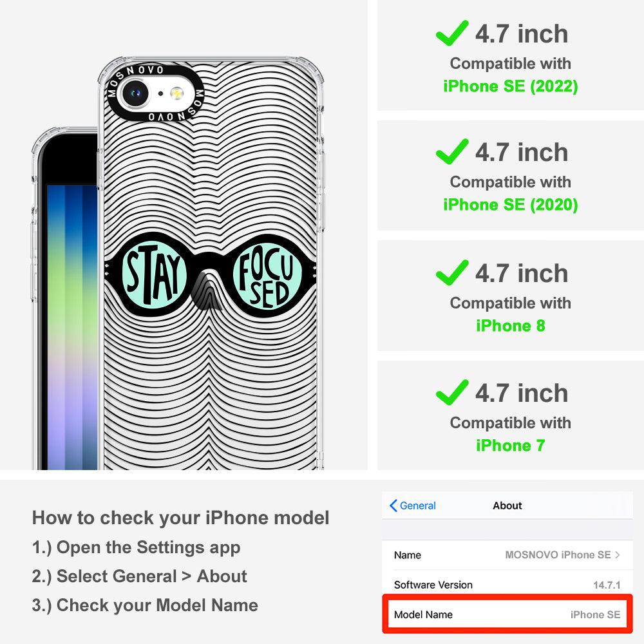Tap the blue back chevron next to General
This screenshot has width=644, height=644.
[393, 506]
